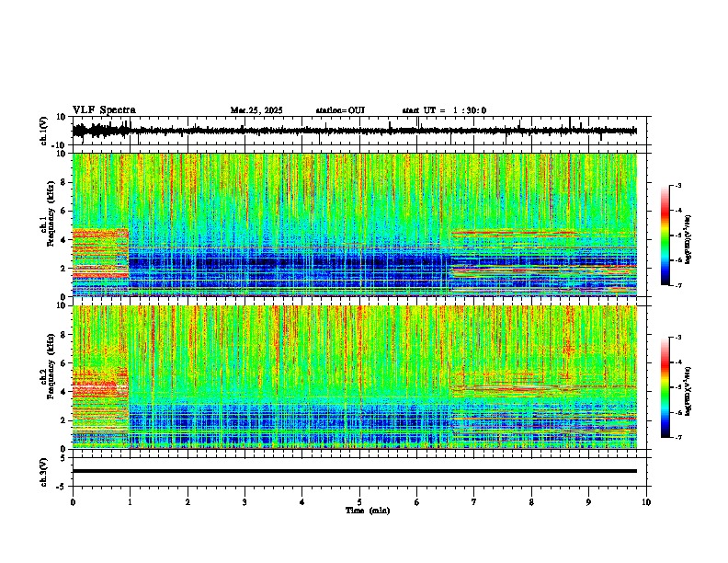Click the "ch.3(V)" axis label
Image resolution: width=728 pixels, height=563 pixels.
(44, 472)
